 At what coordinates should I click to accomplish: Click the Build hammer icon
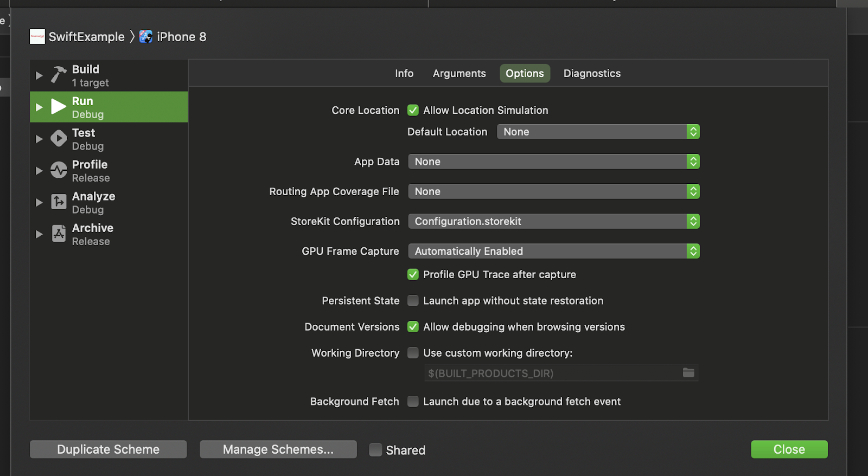[59, 75]
